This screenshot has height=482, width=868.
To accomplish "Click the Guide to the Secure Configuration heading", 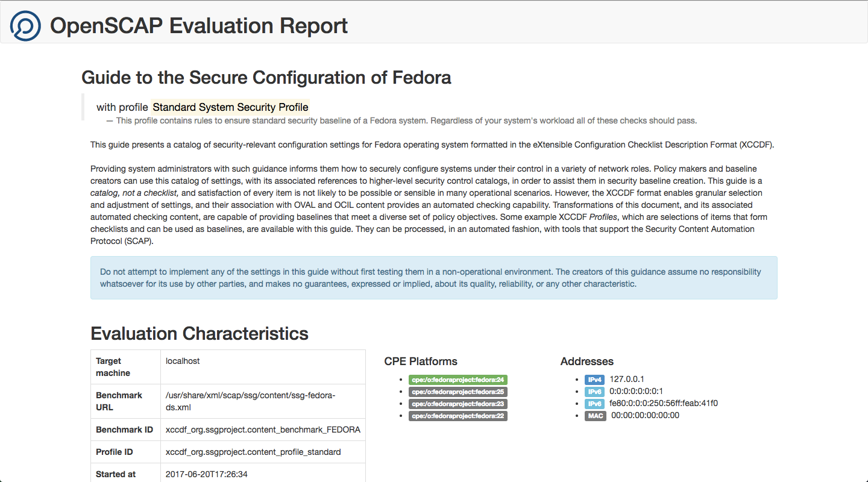I will (266, 78).
